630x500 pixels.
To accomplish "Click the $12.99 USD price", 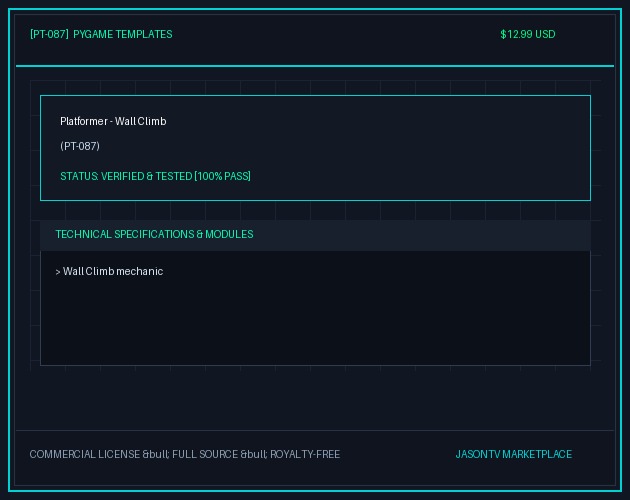I will pyautogui.click(x=528, y=34).
